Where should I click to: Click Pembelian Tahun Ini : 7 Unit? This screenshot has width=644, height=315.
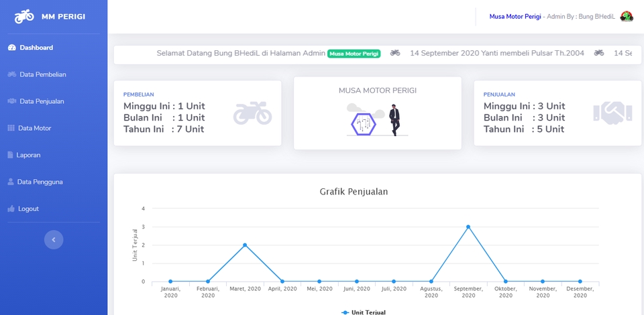pyautogui.click(x=164, y=129)
